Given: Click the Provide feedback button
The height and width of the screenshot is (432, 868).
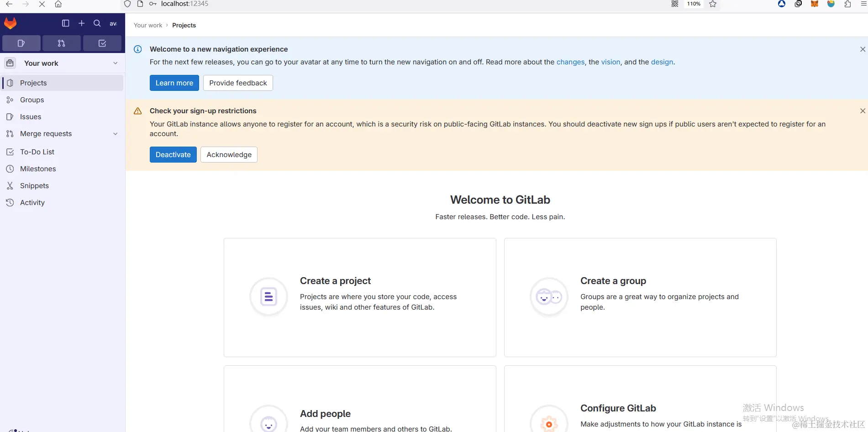Looking at the screenshot, I should [x=238, y=83].
